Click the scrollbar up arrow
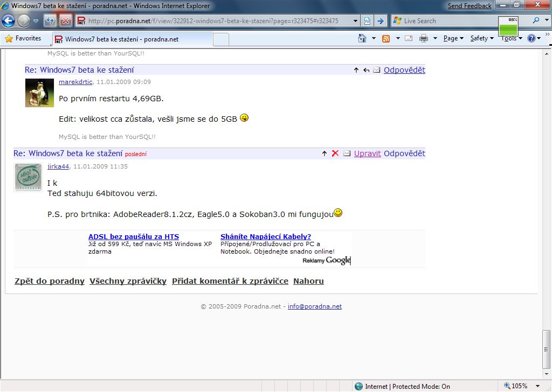Viewport: 552px width, 392px height. tap(547, 54)
